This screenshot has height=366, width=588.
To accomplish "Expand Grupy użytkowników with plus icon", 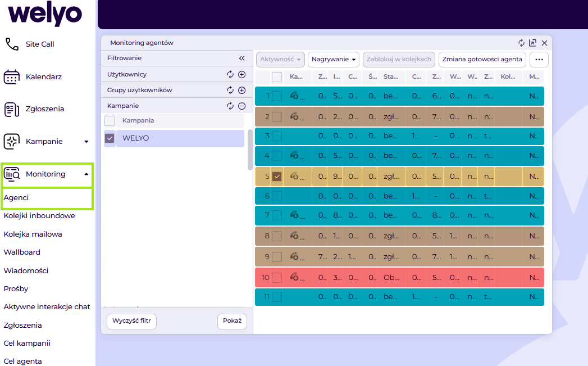I will [242, 90].
